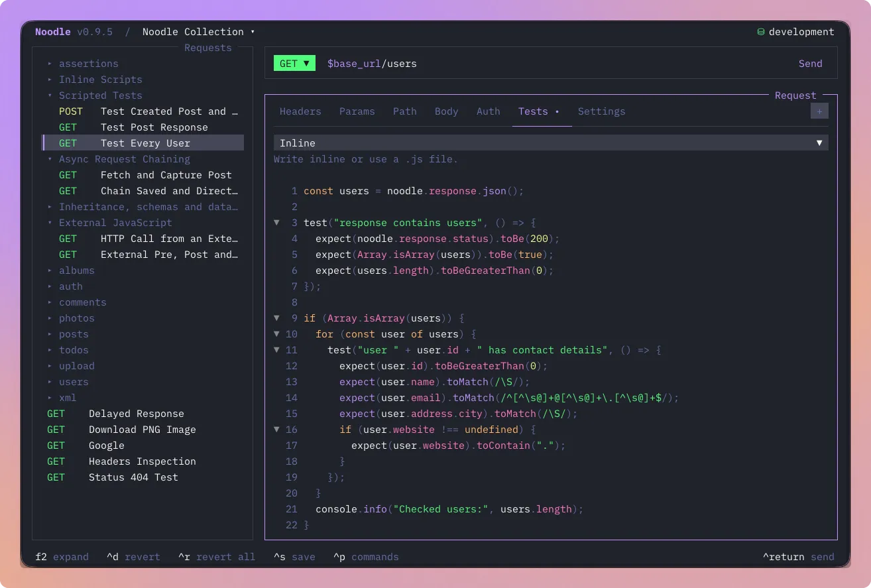
Task: Open the Inline script type dropdown
Action: coord(551,143)
